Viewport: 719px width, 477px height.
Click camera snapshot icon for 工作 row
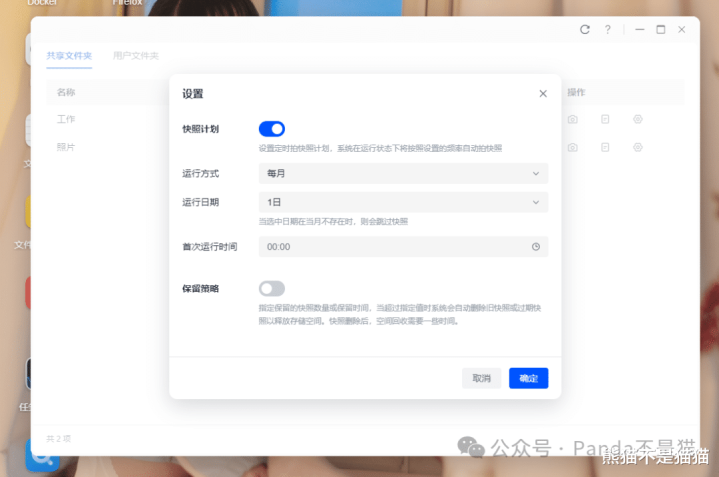pyautogui.click(x=573, y=119)
